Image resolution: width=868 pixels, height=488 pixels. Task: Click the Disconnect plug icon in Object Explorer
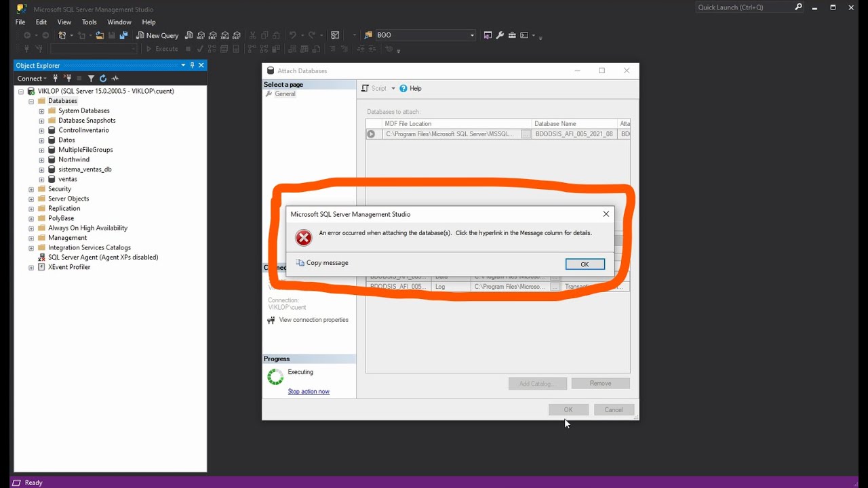coord(68,79)
